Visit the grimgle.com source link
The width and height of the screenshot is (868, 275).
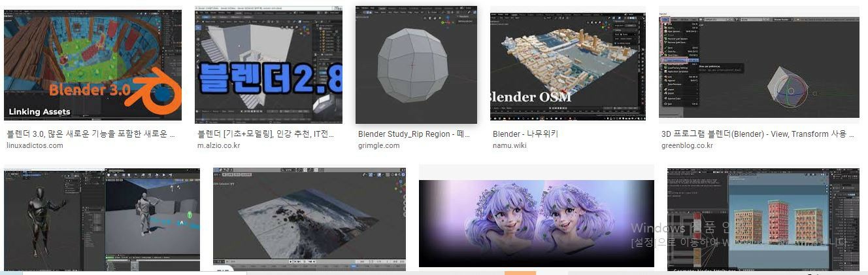tap(378, 145)
